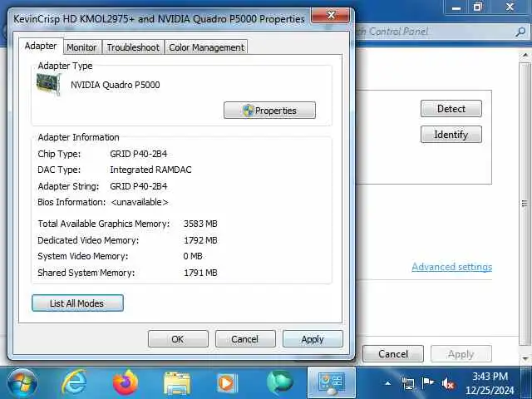Open the Advanced settings link
Screen dimensions: 532x399
[x=451, y=267]
